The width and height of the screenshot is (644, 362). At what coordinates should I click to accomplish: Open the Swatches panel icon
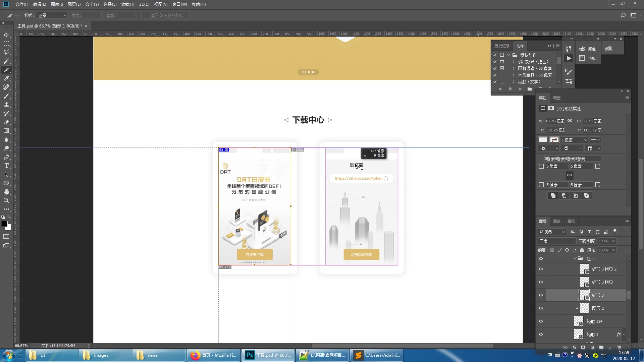pyautogui.click(x=582, y=58)
